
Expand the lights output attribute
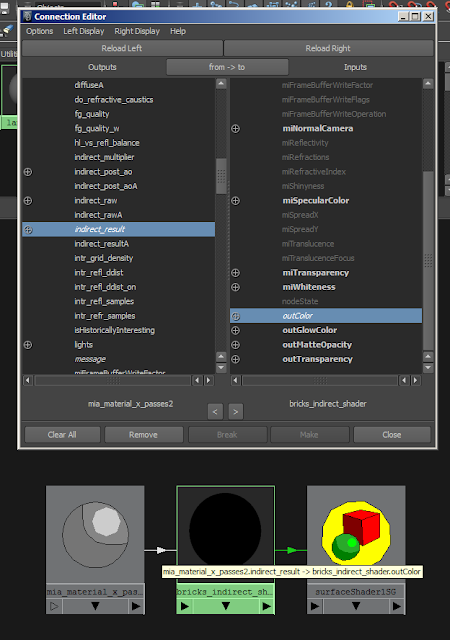click(x=28, y=345)
